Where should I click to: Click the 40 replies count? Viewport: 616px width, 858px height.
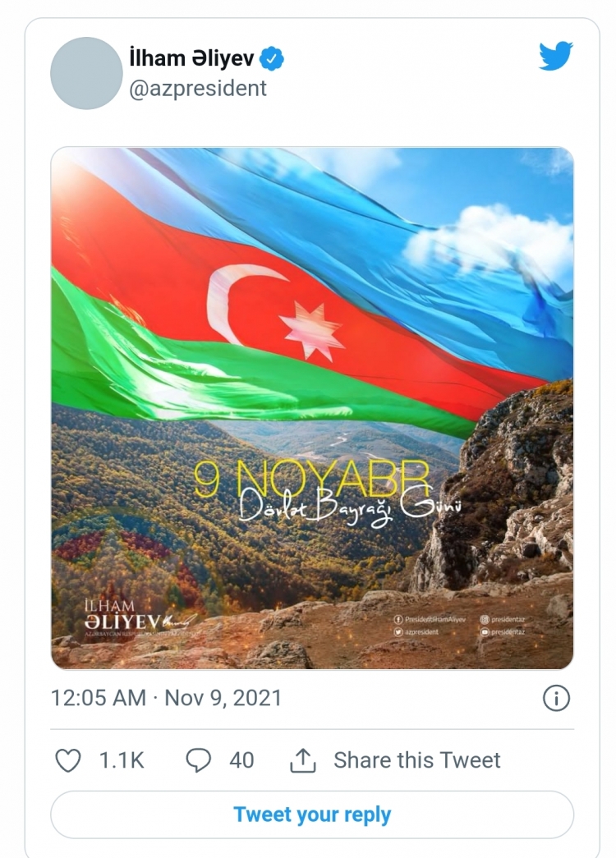tap(241, 760)
